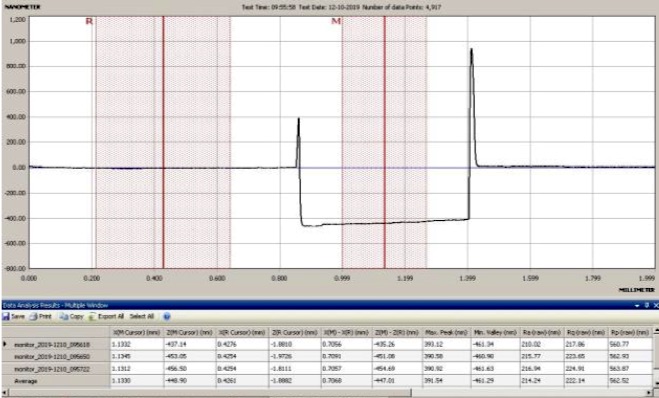
Task: Click the current-row arrow indicator
Action: click(5, 344)
